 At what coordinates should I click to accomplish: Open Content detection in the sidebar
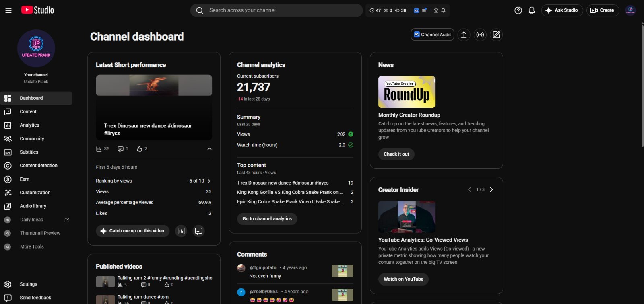36,166
